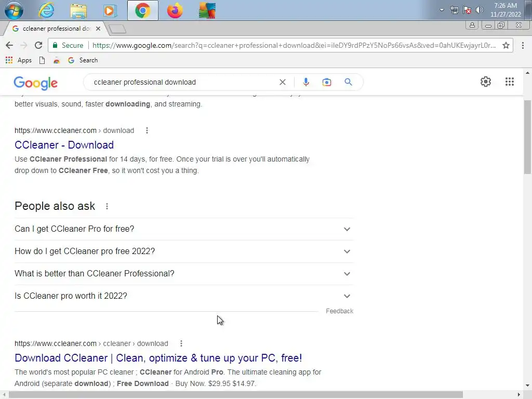Open options for the ccleaner › download result
The height and width of the screenshot is (399, 532).
point(181,343)
